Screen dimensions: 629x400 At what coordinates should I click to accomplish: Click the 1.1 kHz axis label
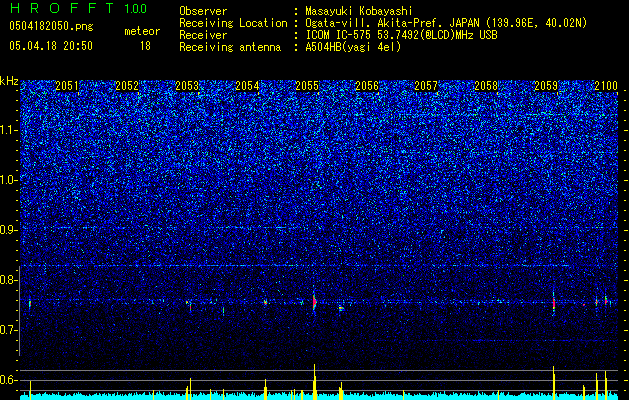click(9, 130)
